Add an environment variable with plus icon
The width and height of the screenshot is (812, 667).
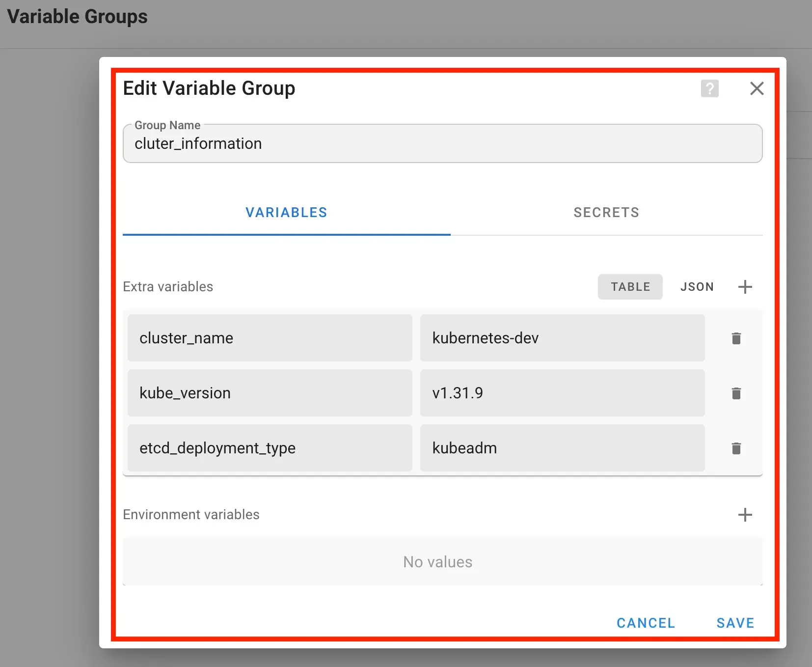745,515
